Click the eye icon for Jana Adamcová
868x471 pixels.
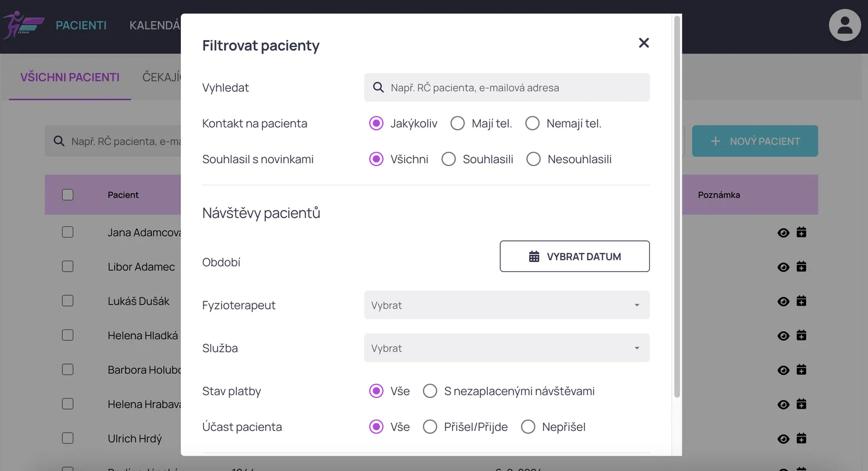pos(783,233)
